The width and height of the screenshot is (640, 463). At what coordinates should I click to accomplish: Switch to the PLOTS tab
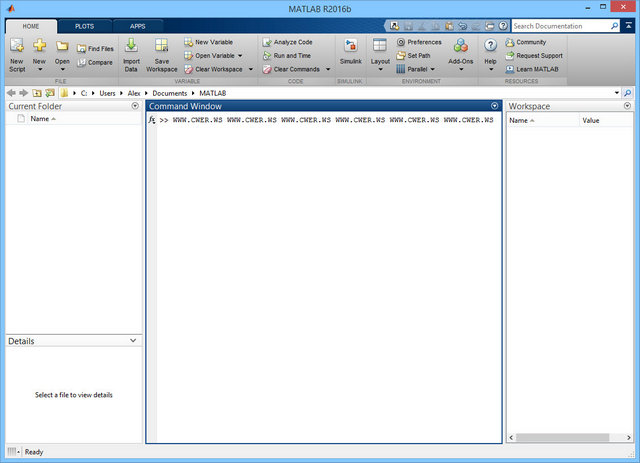tap(85, 26)
